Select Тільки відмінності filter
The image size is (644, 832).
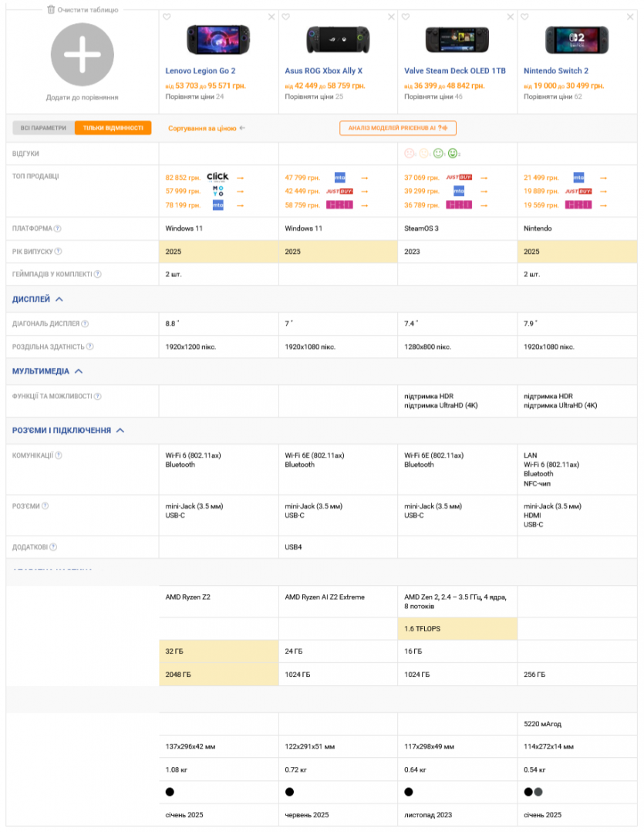coord(113,128)
